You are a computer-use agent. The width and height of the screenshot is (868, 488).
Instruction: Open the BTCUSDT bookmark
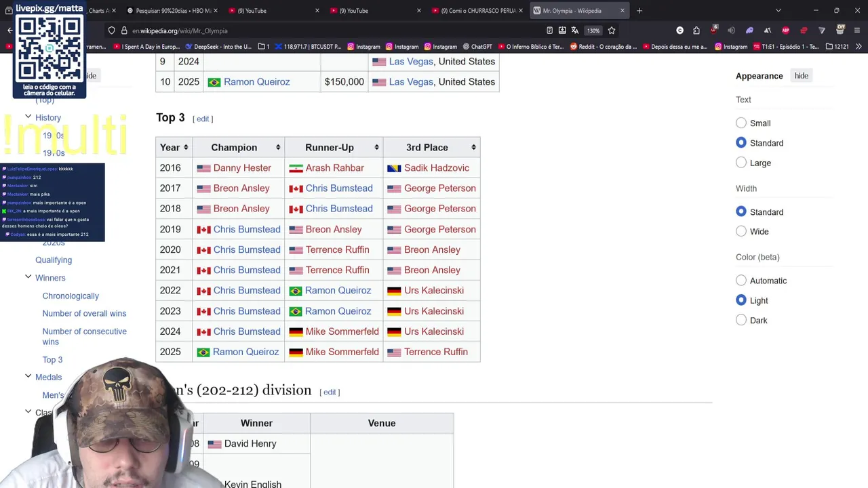(x=307, y=47)
